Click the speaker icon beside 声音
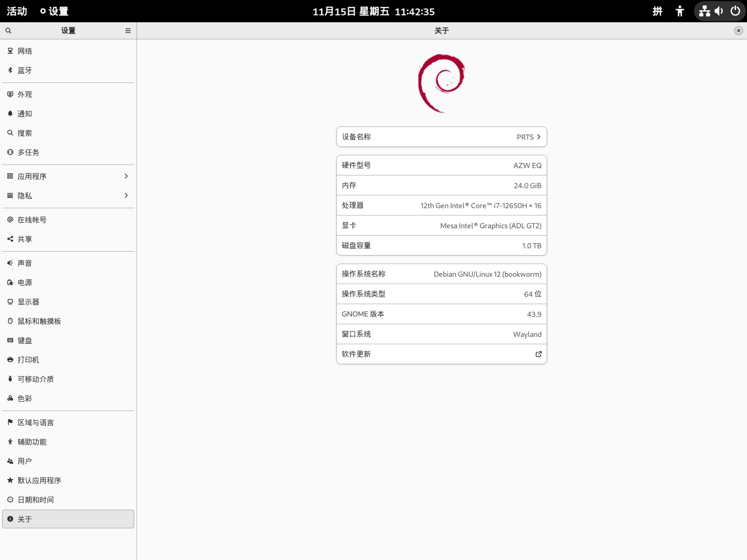This screenshot has height=560, width=747. pos(10,263)
